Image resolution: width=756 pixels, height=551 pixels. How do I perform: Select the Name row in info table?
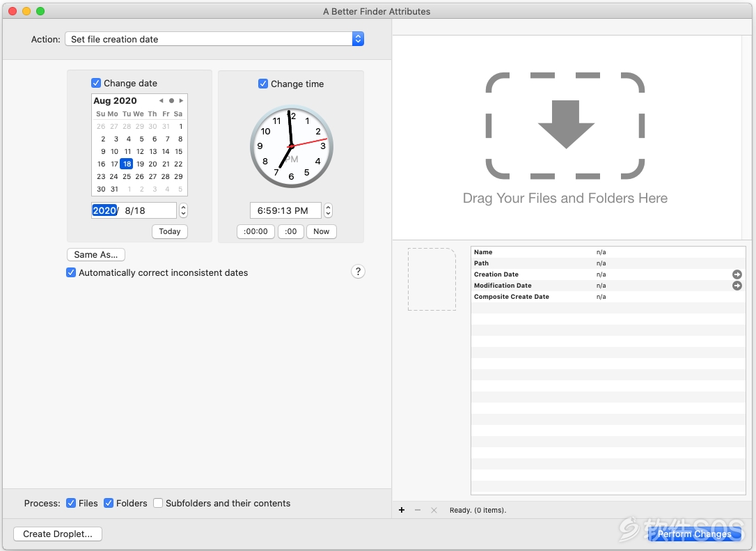[x=608, y=252]
